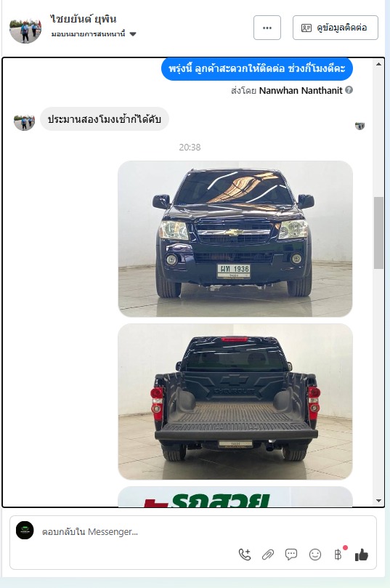Click the help icon beside Nanwhan Nanthanit
Viewport: 390px width, 588px height.
(349, 90)
